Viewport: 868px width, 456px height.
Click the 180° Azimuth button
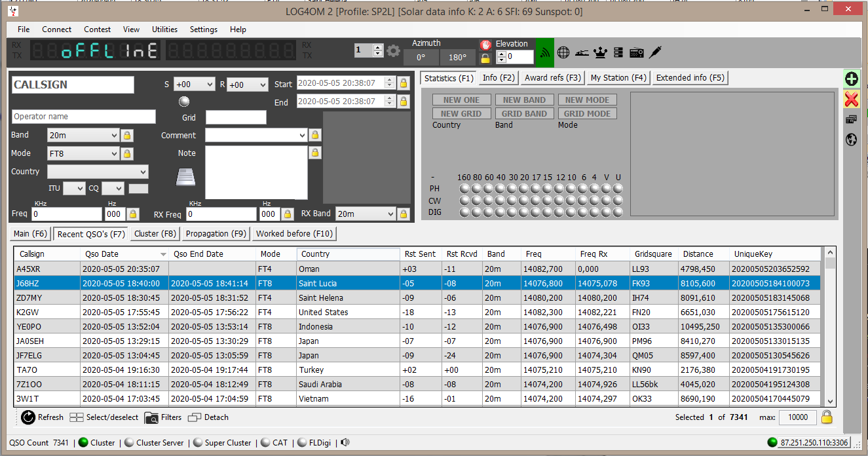(x=458, y=58)
